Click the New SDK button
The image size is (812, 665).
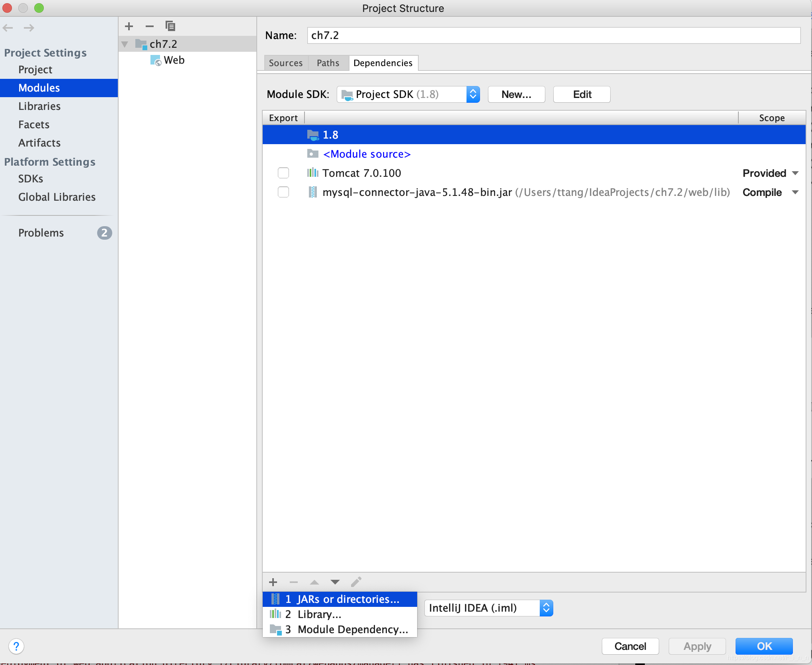pyautogui.click(x=516, y=94)
